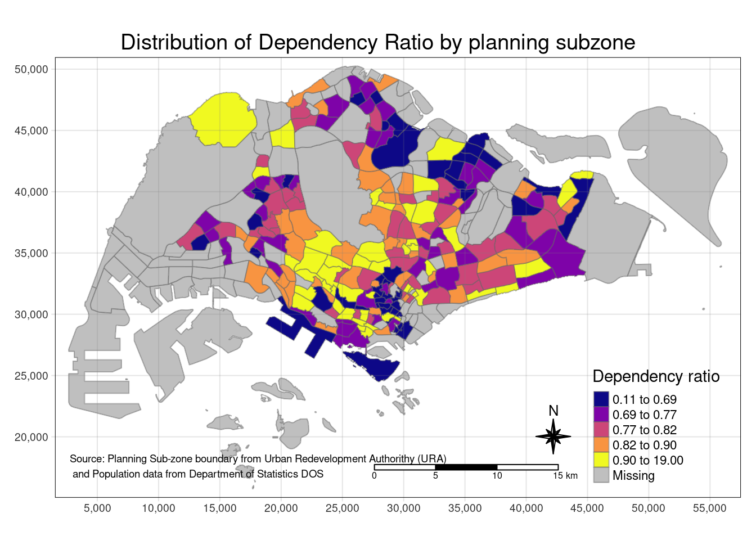Select the orange 0.82 to 0.90 legend swatch
Image resolution: width=756 pixels, height=540 pixels.
click(601, 445)
